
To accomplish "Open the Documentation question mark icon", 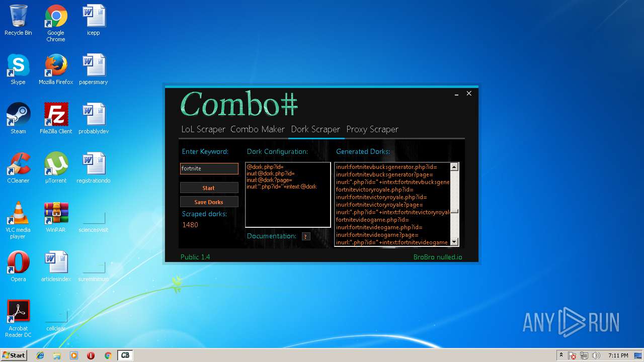I will click(305, 236).
